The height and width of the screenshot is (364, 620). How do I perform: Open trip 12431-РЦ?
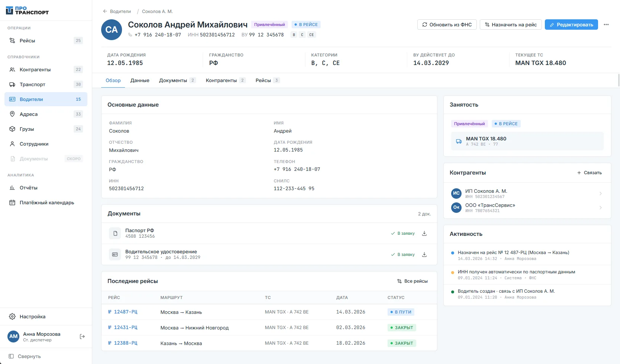pos(123,328)
